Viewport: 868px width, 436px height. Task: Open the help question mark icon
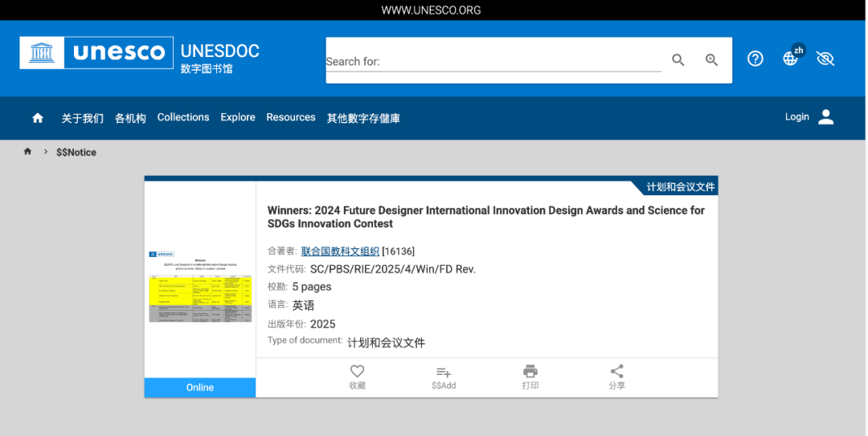click(x=755, y=59)
